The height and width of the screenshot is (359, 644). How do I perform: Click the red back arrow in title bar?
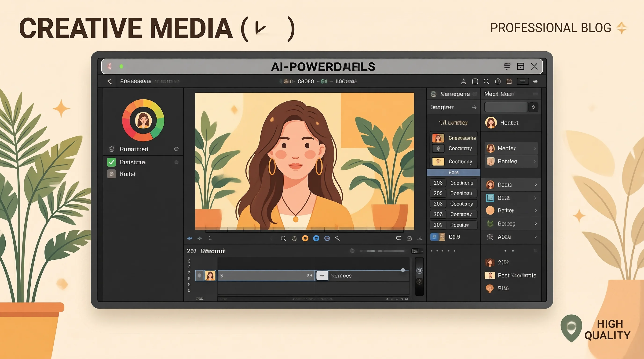[x=109, y=66]
